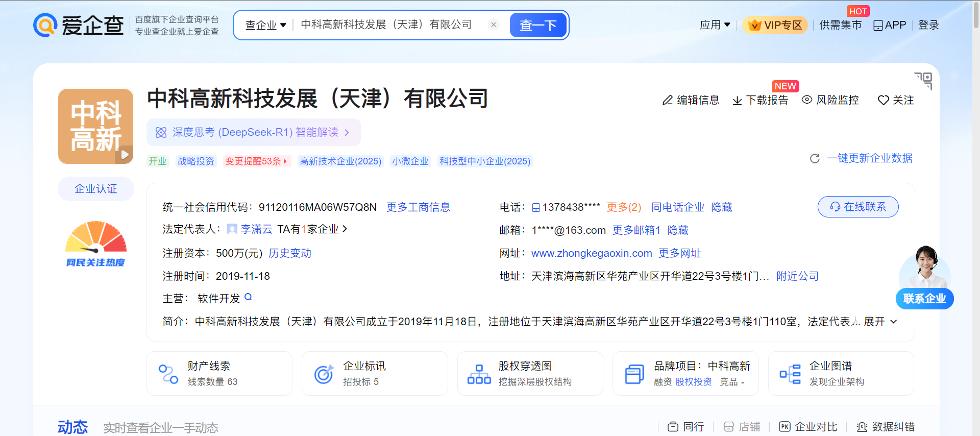Click the company name search input field
980x436 pixels.
click(x=388, y=25)
